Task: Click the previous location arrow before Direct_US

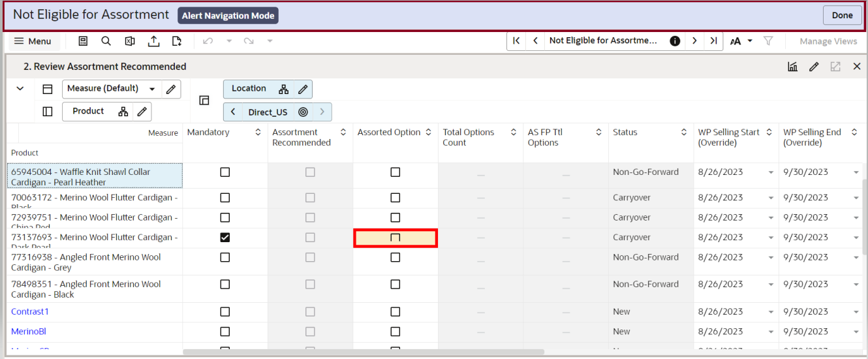Action: (233, 112)
